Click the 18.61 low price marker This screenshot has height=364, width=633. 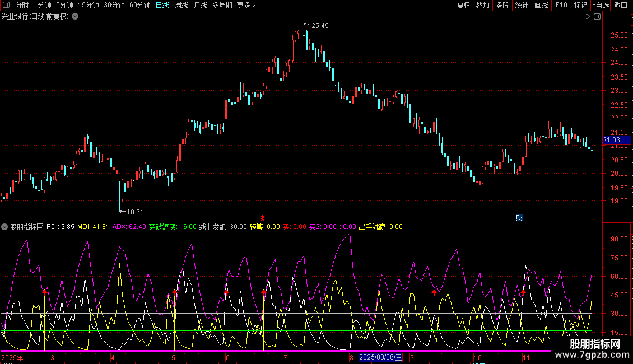134,212
